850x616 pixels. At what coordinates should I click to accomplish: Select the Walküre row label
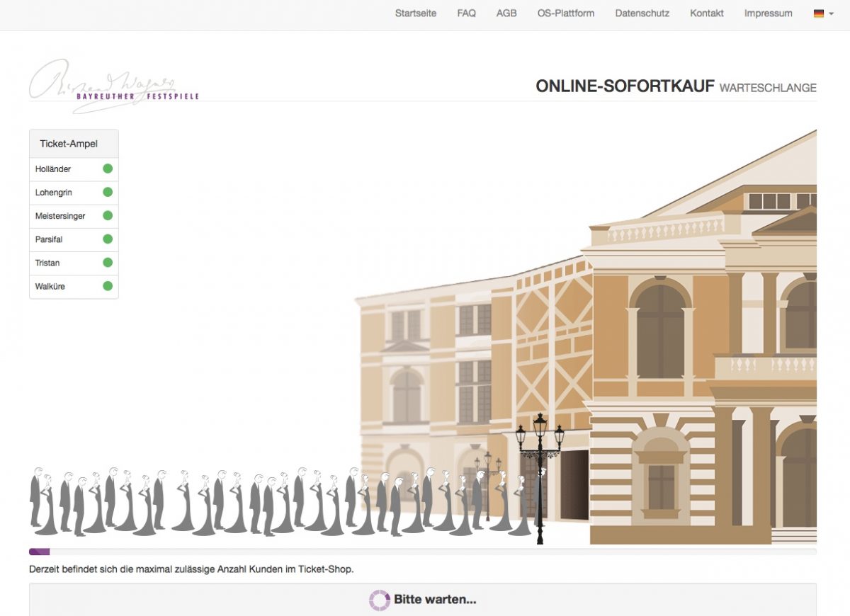coord(50,287)
